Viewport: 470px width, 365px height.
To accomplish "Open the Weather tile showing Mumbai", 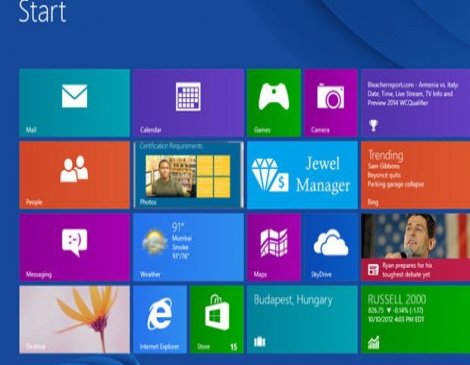I will coord(188,247).
